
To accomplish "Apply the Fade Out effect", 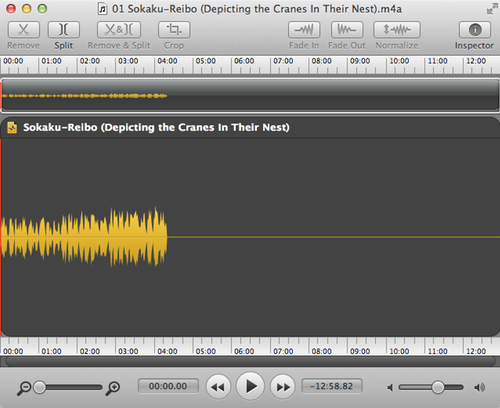I will click(x=347, y=30).
